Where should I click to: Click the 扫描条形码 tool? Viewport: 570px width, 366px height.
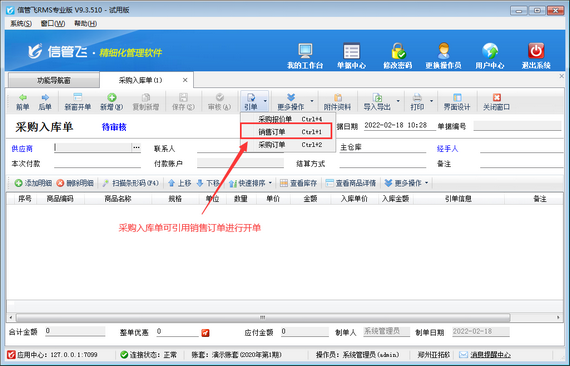pos(131,183)
